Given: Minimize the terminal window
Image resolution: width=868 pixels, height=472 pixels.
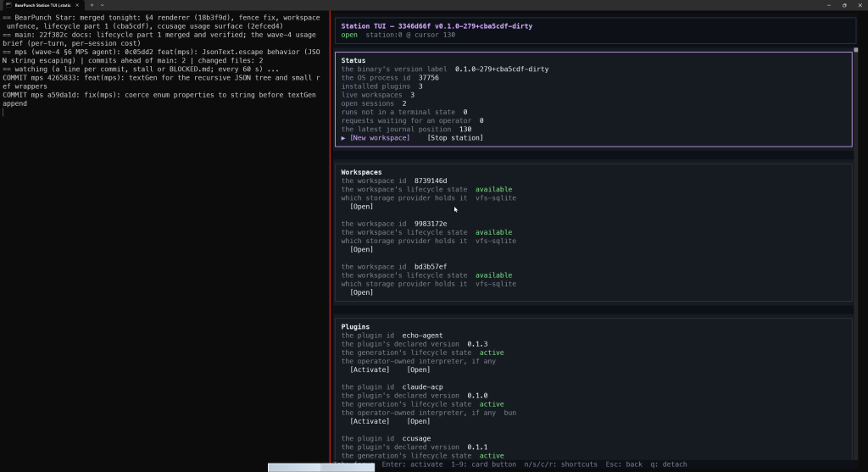Looking at the screenshot, I should click(829, 5).
